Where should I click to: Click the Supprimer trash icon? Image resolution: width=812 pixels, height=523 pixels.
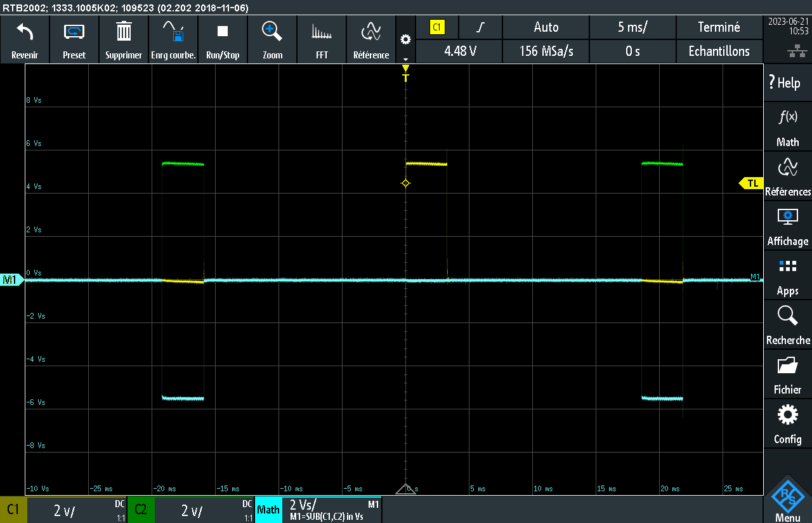[124, 32]
